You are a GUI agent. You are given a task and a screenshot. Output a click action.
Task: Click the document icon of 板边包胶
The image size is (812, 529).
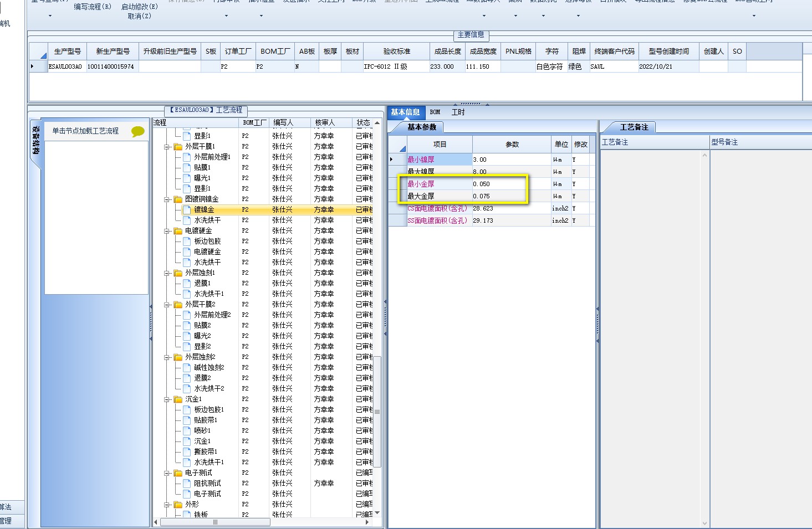pos(187,242)
